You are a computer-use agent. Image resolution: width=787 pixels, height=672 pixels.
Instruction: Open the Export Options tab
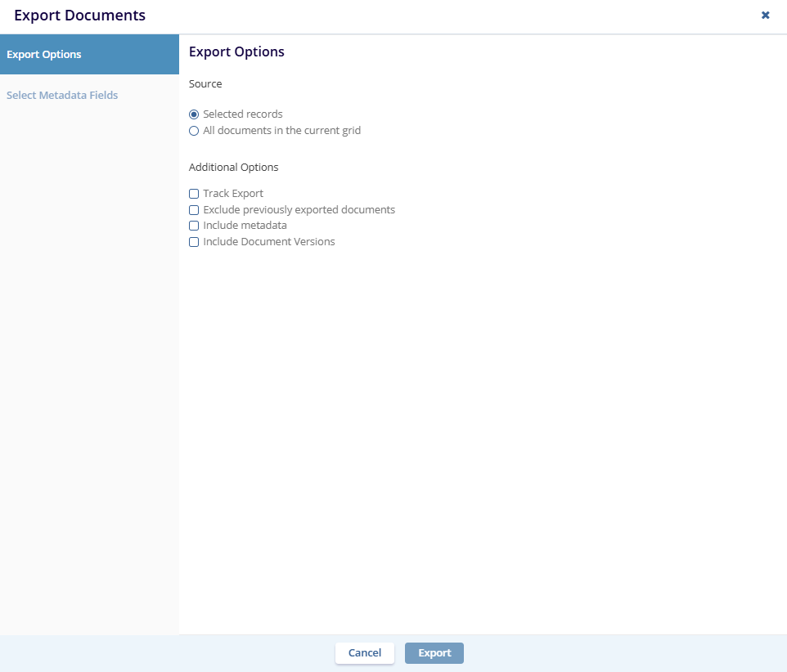(89, 54)
